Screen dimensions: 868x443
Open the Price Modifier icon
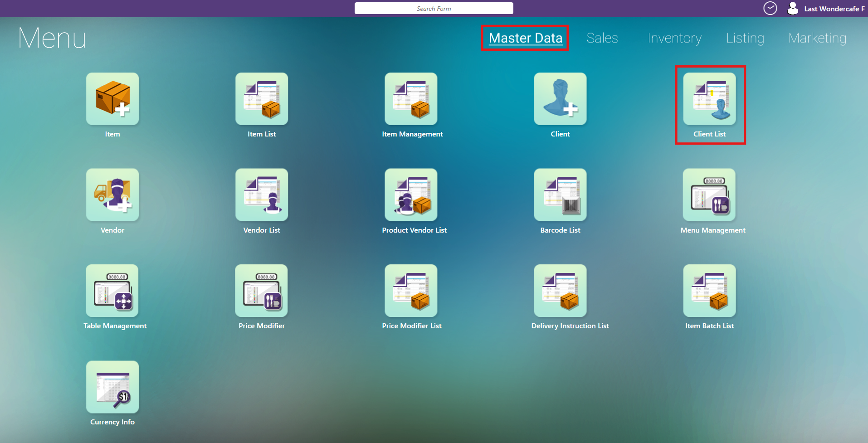point(261,291)
